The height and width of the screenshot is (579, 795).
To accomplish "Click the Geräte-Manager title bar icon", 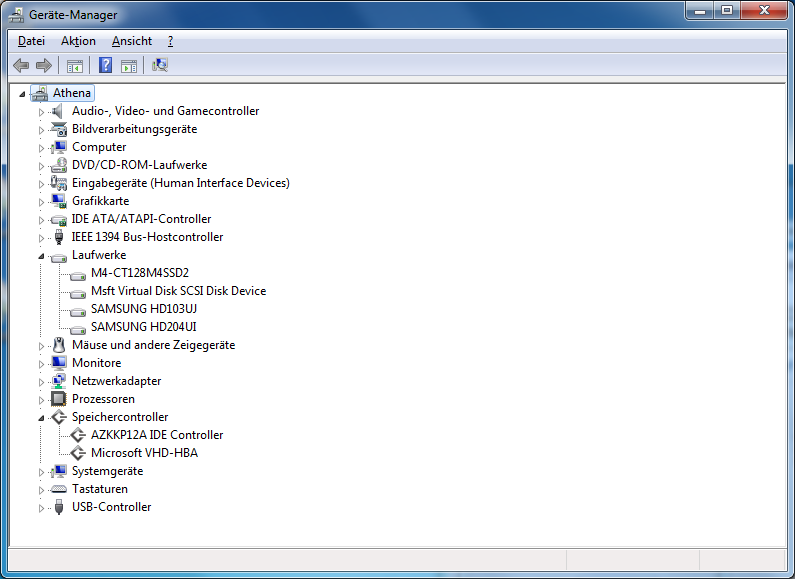I will 16,15.
